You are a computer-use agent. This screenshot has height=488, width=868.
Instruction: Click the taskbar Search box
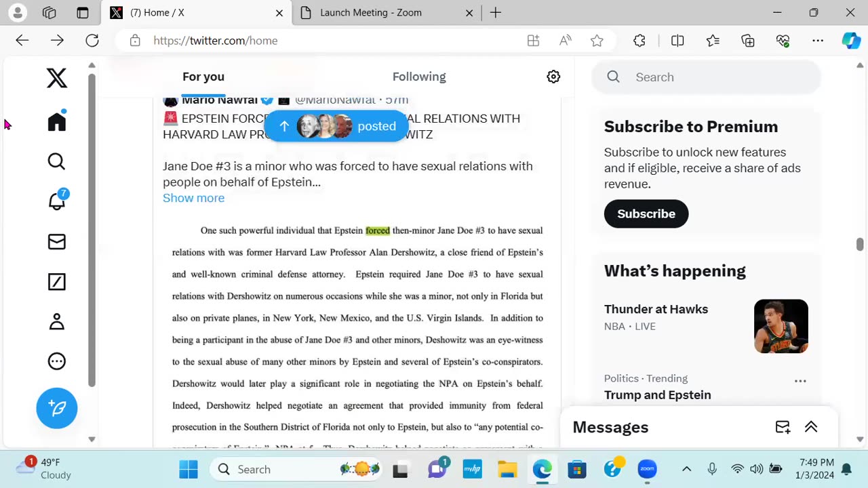296,469
